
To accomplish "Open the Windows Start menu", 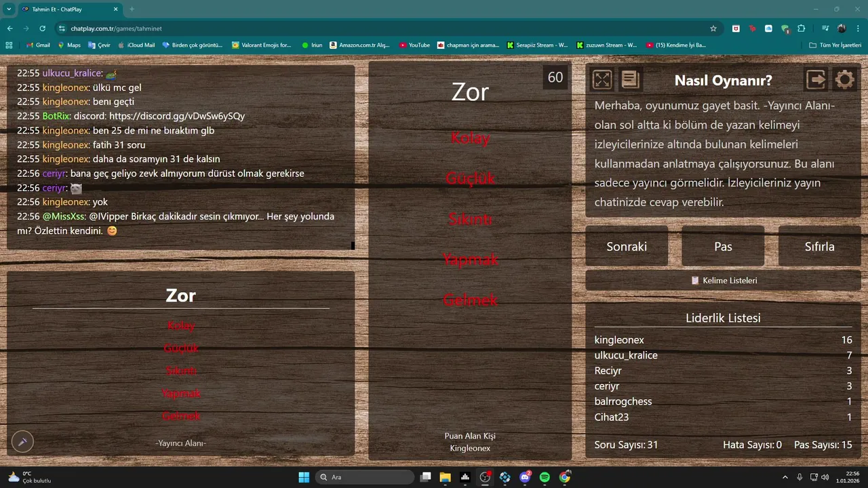I will click(304, 477).
